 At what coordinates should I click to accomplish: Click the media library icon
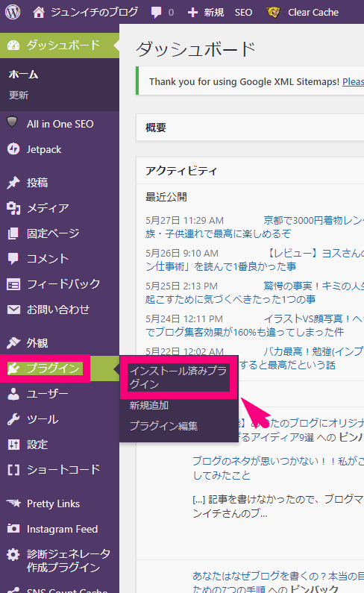(13, 208)
